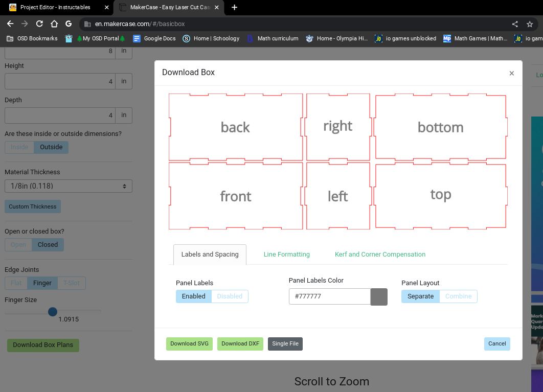The width and height of the screenshot is (543, 392).
Task: Click the Schoology bookmark icon
Action: (187, 38)
